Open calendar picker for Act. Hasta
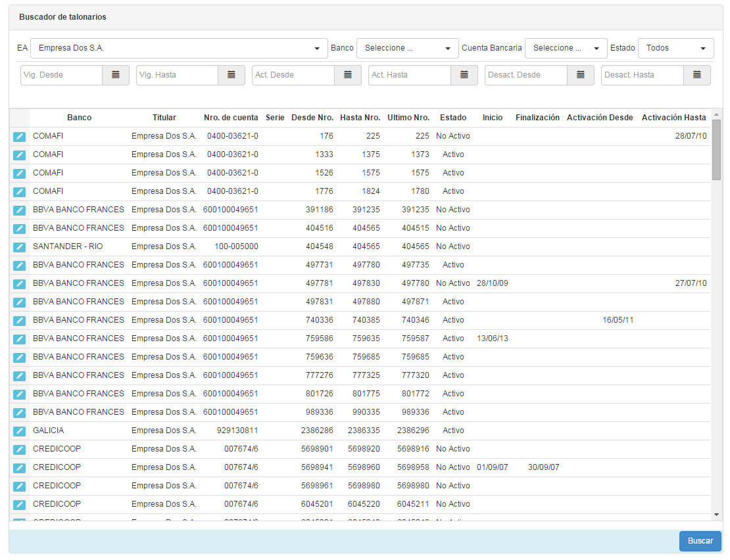Screen dimensions: 730x560 [464, 75]
